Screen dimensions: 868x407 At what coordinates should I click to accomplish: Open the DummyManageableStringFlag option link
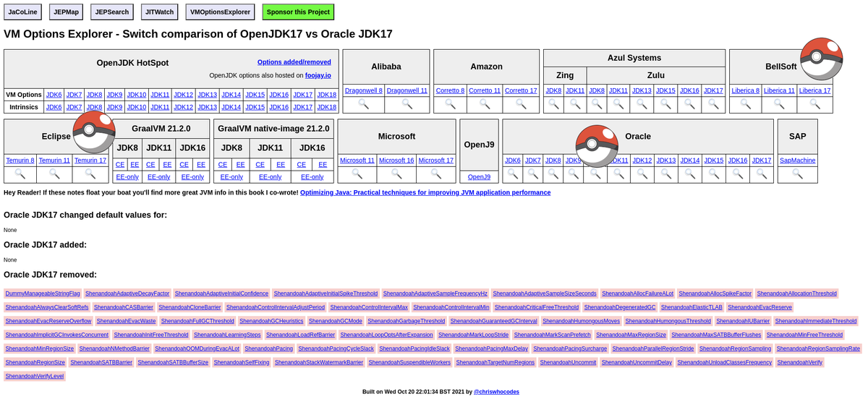coord(43,294)
